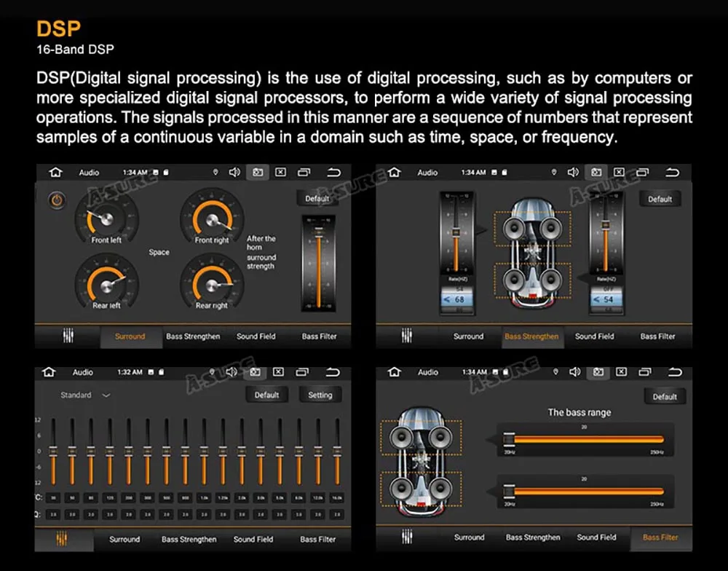Tap the screenshot camera icon on the Surround screen
728x571 pixels.
[x=258, y=173]
